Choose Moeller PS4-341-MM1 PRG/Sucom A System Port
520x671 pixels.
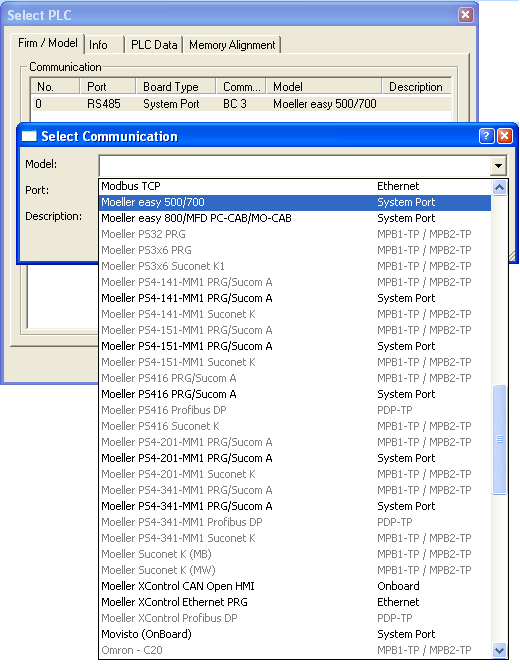(x=295, y=506)
